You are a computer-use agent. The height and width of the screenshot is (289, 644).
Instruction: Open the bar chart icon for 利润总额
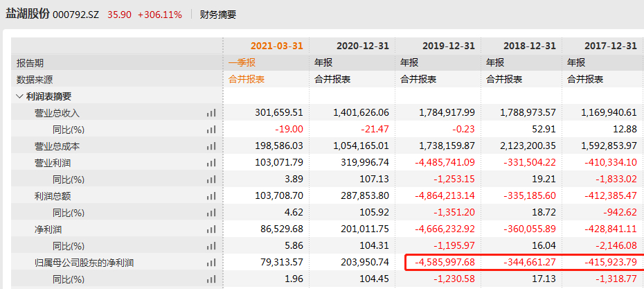coord(211,196)
